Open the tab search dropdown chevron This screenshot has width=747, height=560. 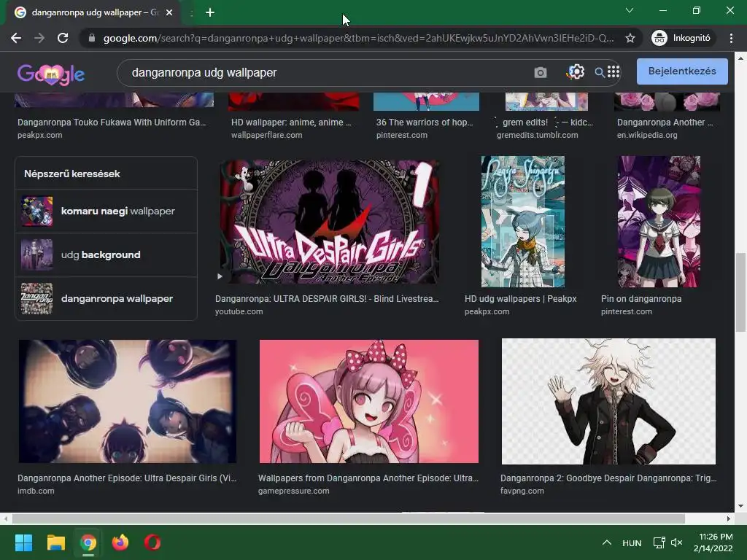pos(630,10)
